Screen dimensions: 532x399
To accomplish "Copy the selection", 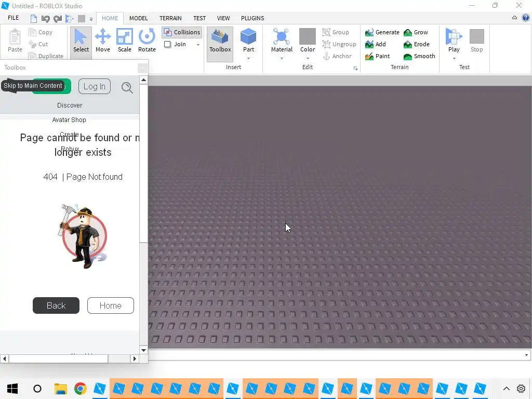I will 41,32.
